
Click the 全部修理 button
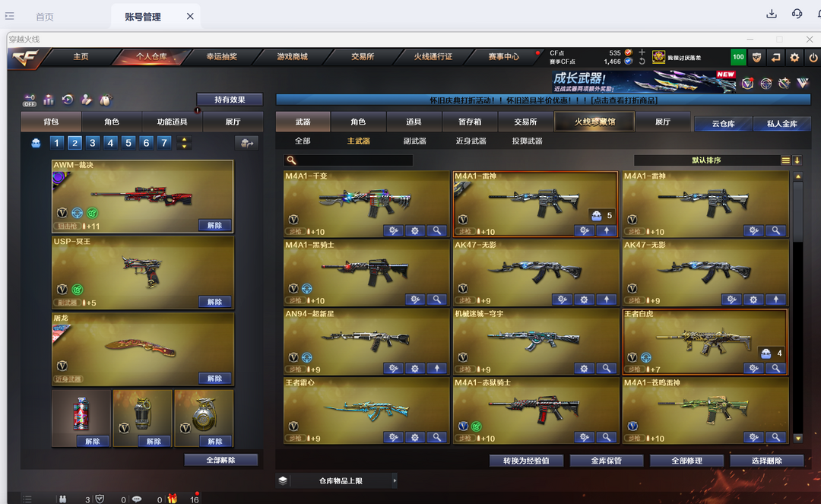click(686, 461)
